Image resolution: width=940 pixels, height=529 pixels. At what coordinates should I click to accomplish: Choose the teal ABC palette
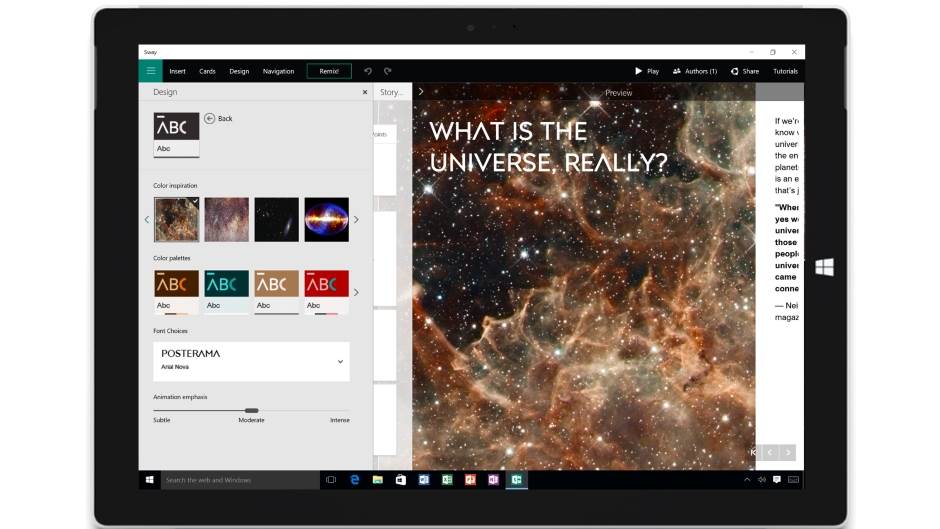[x=227, y=292]
